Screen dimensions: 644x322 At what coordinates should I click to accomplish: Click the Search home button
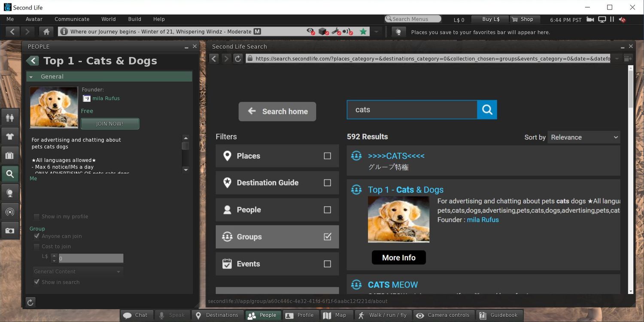click(277, 112)
